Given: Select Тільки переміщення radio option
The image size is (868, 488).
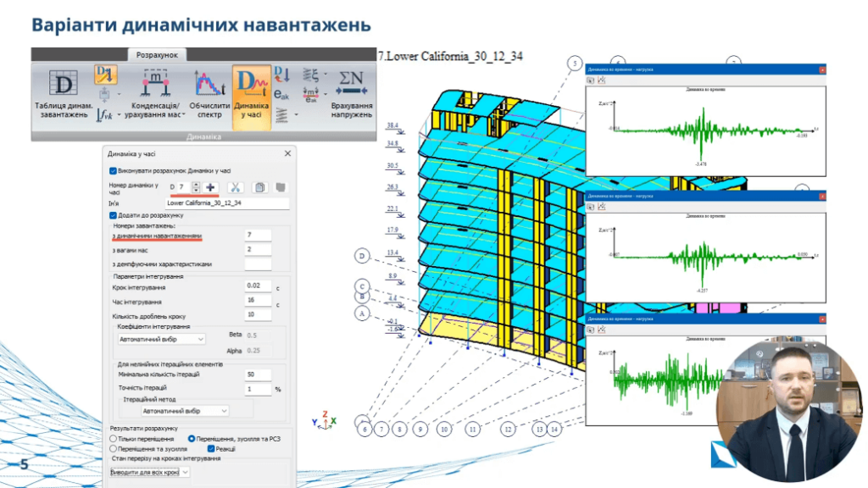Looking at the screenshot, I should [x=114, y=438].
